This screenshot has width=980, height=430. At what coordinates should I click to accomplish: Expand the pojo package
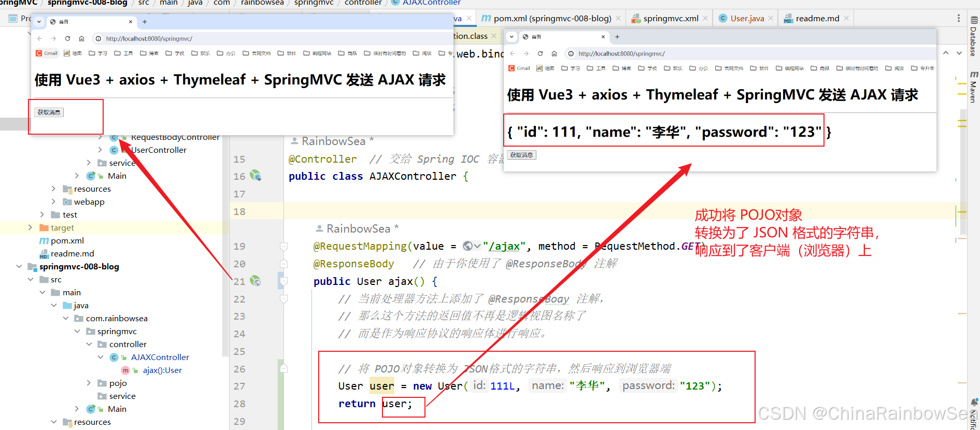pyautogui.click(x=89, y=383)
